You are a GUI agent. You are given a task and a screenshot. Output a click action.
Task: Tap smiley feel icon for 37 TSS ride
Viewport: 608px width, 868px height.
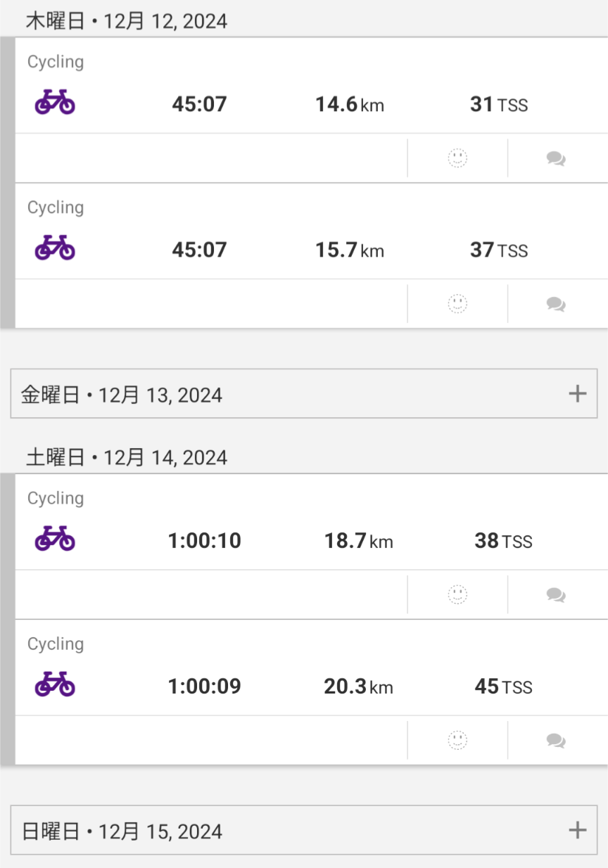(457, 304)
